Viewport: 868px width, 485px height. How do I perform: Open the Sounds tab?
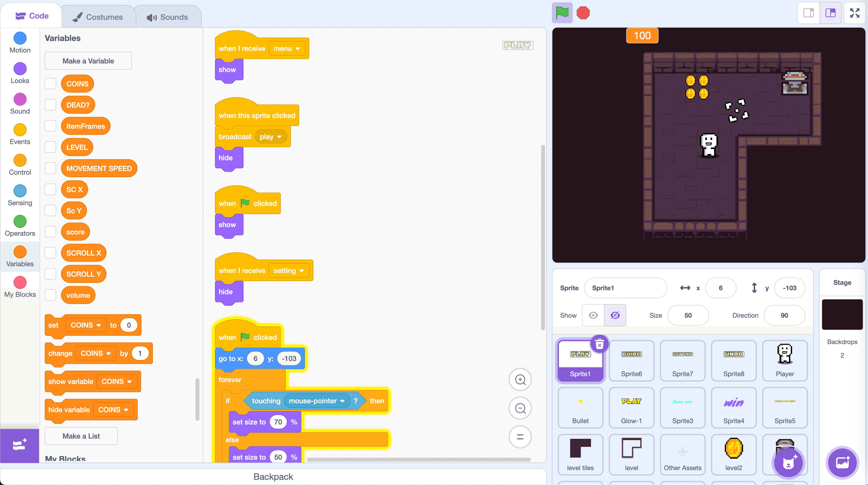167,17
